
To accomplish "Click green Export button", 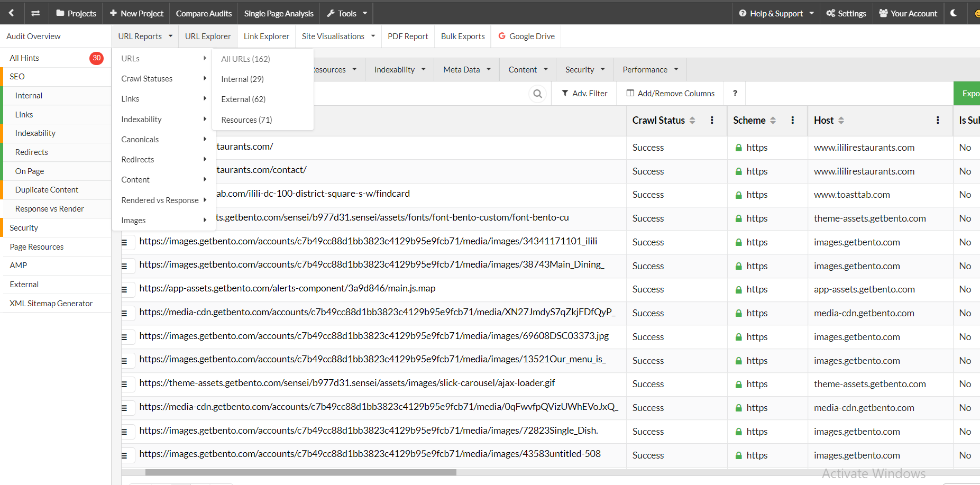I will (967, 94).
